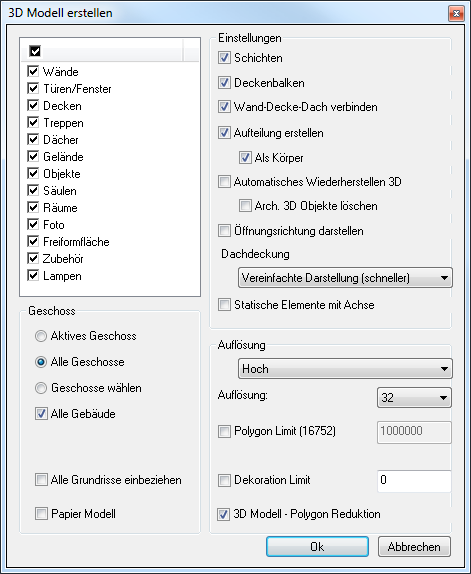This screenshot has height=574, width=471.
Task: Open the Auflösung value 32 combo box
Action: (414, 398)
